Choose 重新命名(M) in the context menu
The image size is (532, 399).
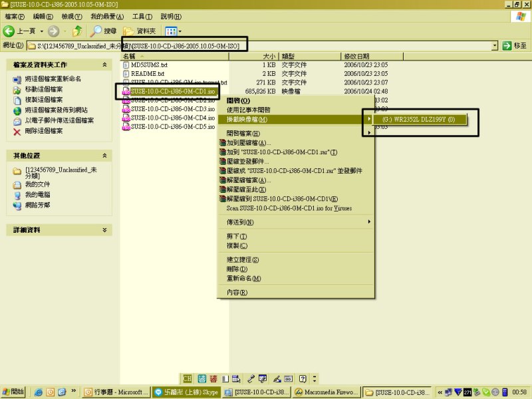pyautogui.click(x=295, y=279)
